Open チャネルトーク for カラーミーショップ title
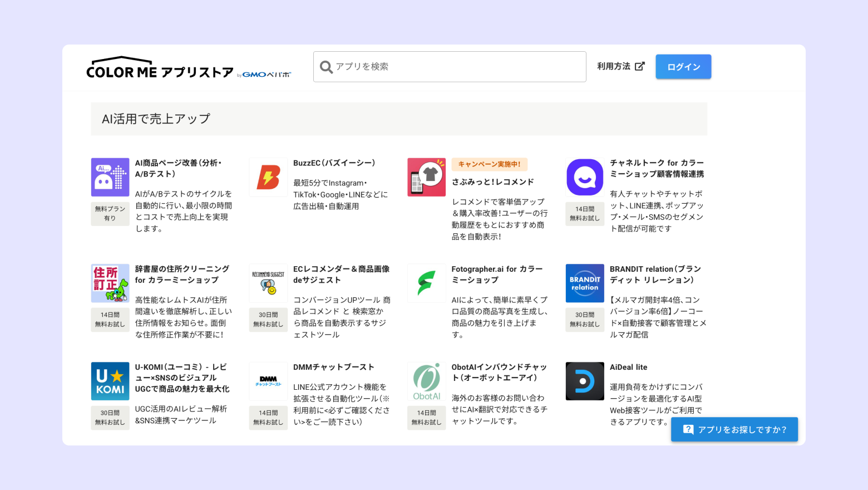Viewport: 868px width, 490px height. [657, 168]
